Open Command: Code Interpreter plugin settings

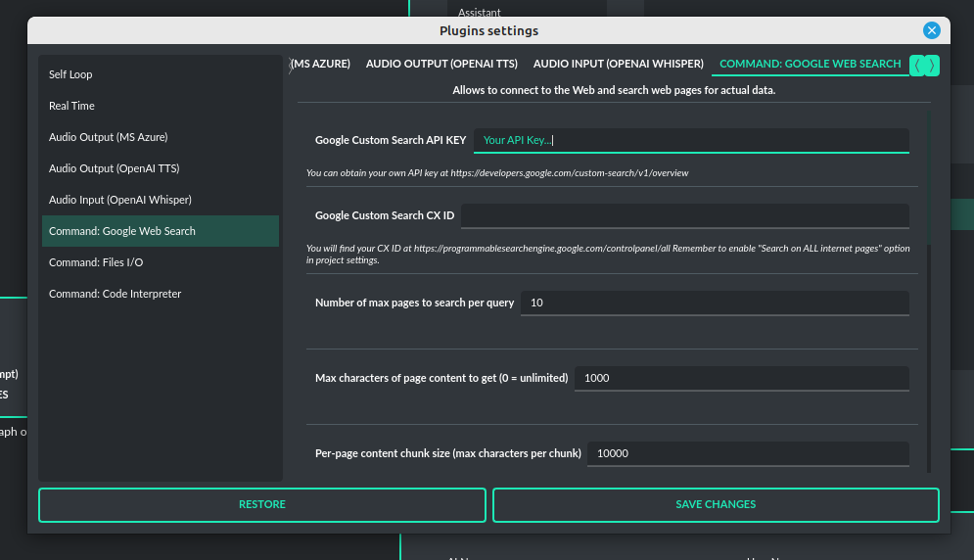tap(161, 294)
